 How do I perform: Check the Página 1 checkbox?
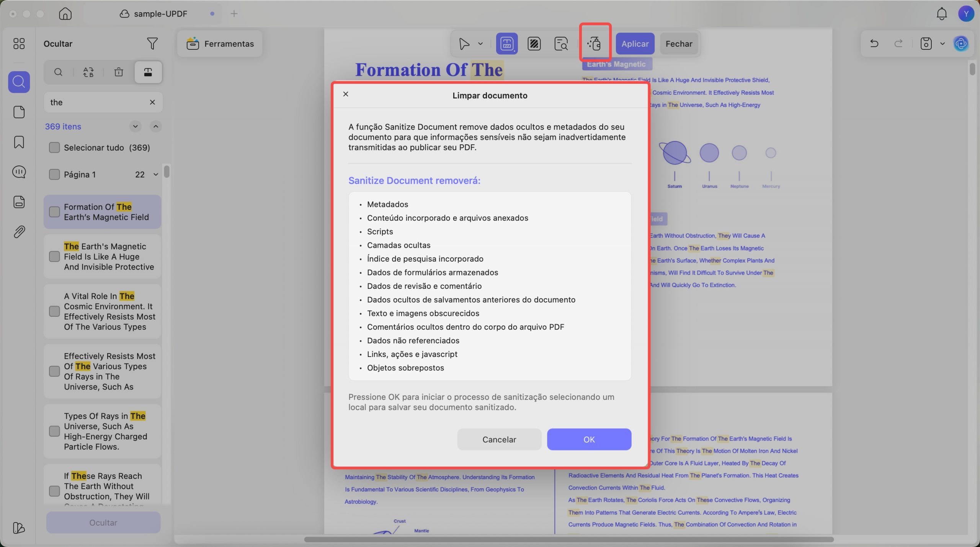54,174
